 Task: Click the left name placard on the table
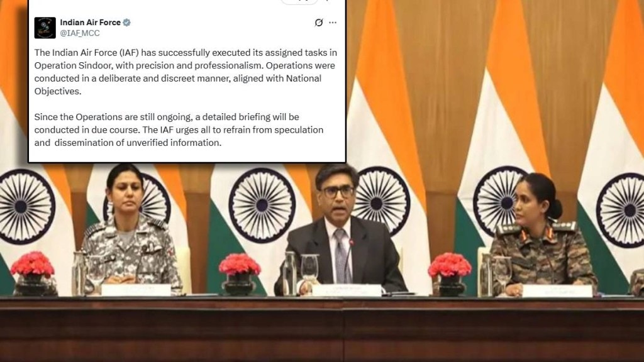(x=136, y=290)
